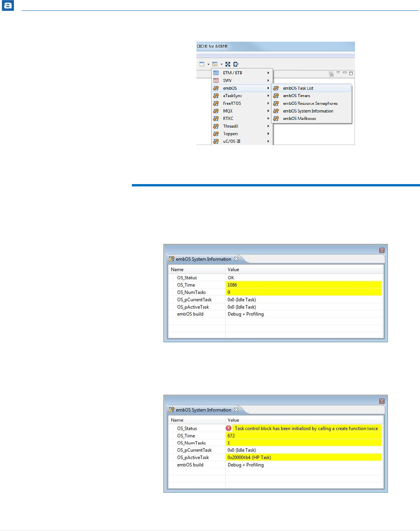The height and width of the screenshot is (531, 420).
Task: Select the OS_Status row showing OK
Action: pos(275,278)
